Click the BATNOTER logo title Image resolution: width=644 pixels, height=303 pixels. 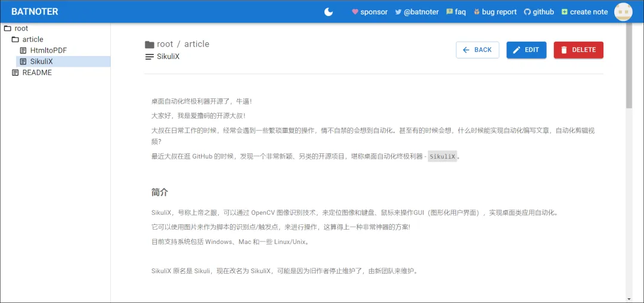click(35, 12)
